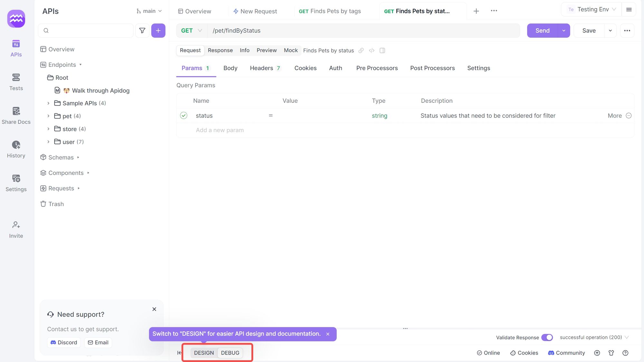This screenshot has width=644, height=362.
Task: Expand the pet folder
Action: (x=48, y=116)
